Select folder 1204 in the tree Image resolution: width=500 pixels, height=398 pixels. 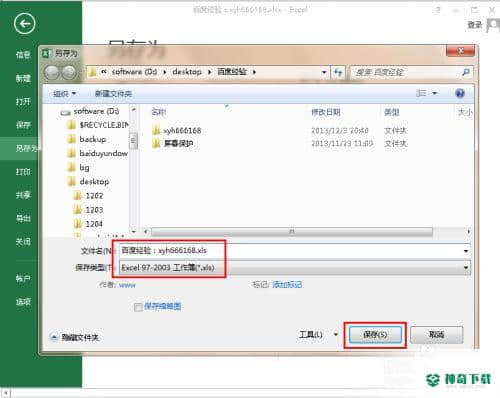[88, 224]
